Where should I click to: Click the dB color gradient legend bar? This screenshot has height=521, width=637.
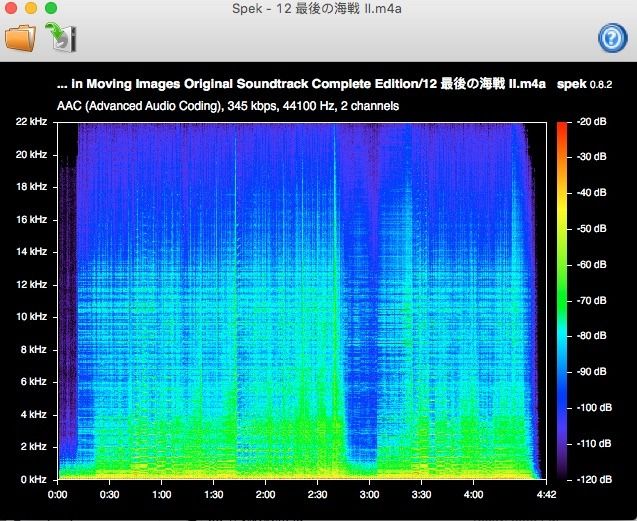tap(562, 301)
